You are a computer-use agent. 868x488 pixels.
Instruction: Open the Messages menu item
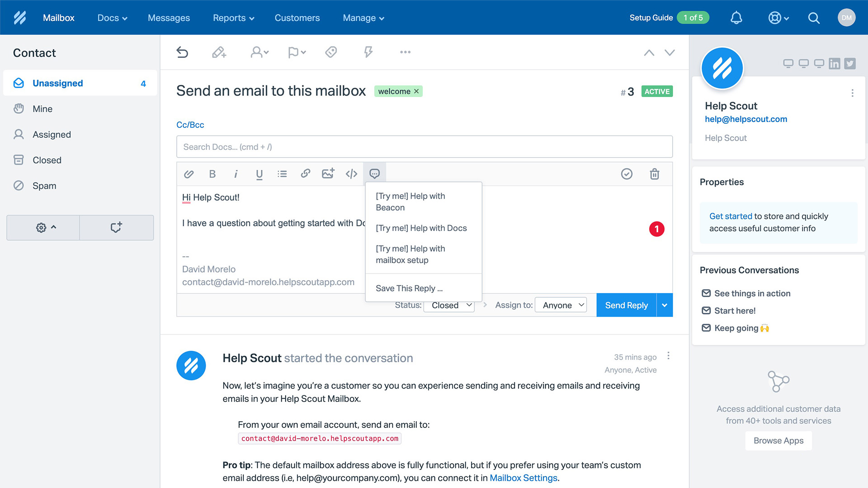[169, 18]
